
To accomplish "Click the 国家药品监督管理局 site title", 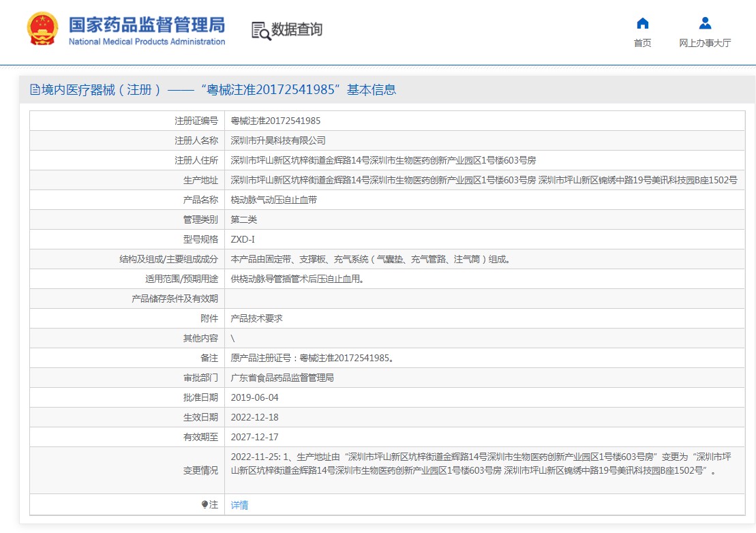I will (x=147, y=25).
